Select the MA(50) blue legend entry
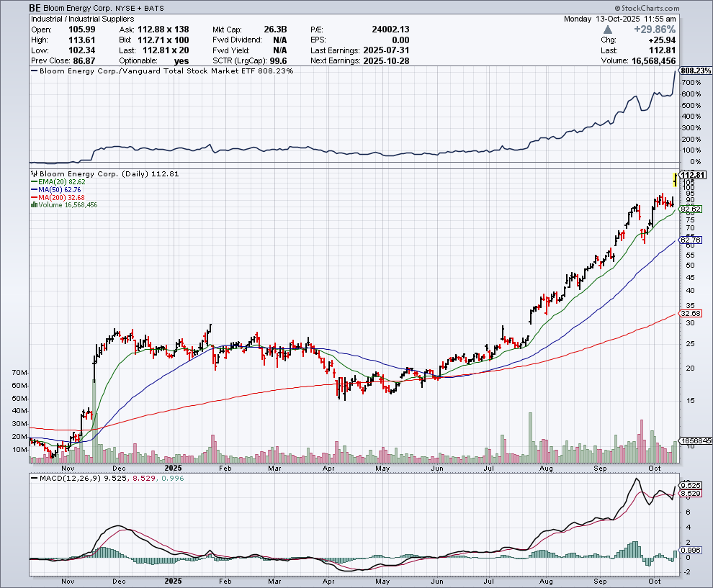The image size is (713, 588). click(x=56, y=191)
